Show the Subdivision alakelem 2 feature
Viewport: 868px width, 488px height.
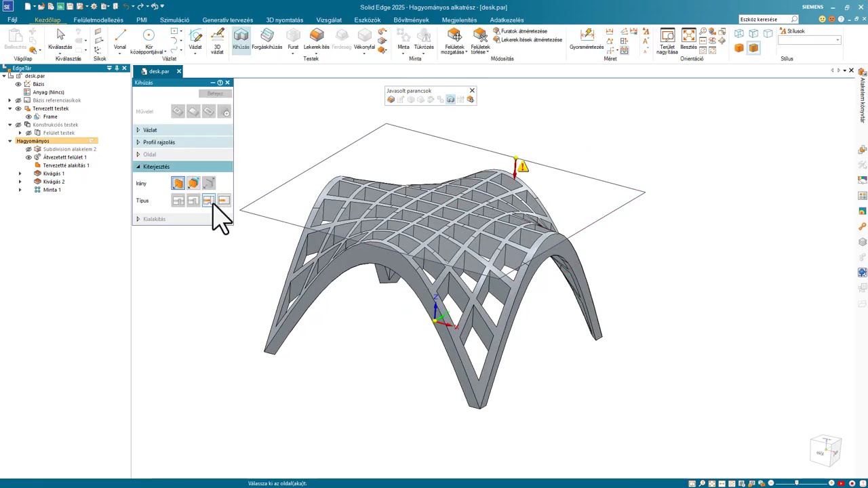click(28, 149)
